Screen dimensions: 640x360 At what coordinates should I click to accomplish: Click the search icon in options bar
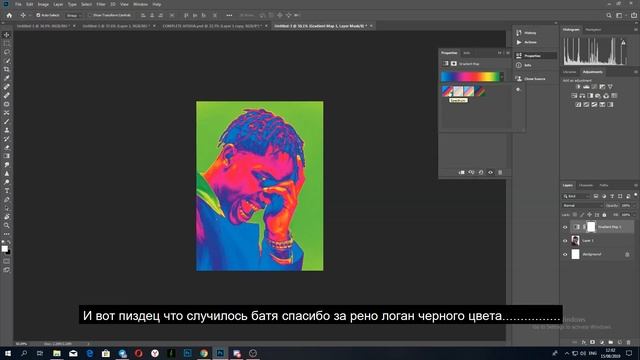pos(609,15)
